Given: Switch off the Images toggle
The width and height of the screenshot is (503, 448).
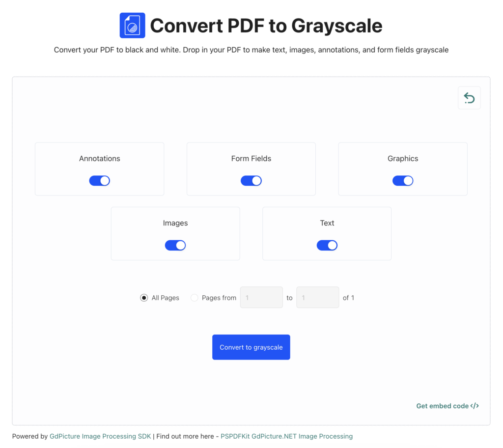Looking at the screenshot, I should tap(175, 245).
